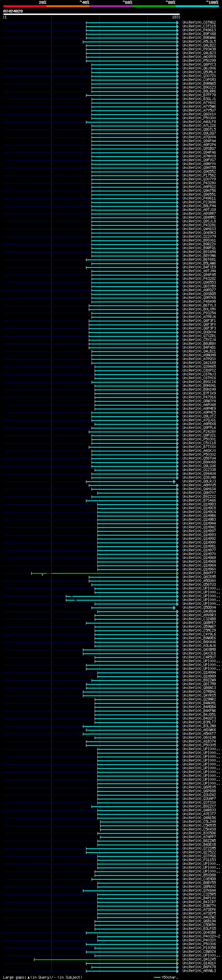Select hit label UniRef100_P43280
Screen dimensions: 222x980
coord(199,183)
